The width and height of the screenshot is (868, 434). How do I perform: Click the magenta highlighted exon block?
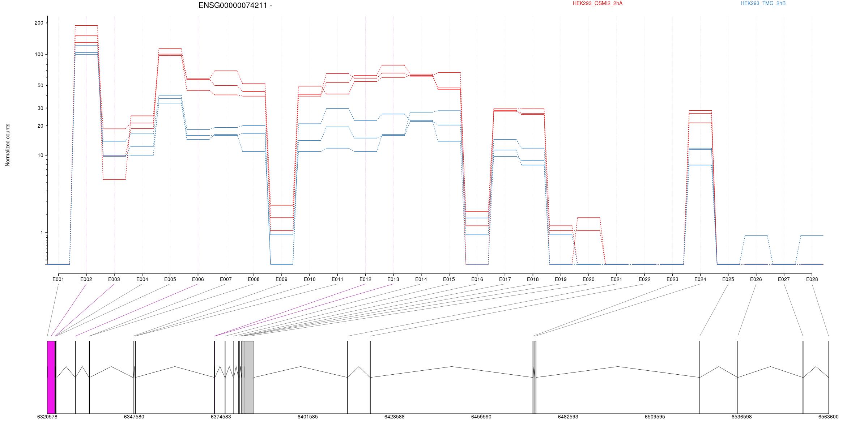51,377
